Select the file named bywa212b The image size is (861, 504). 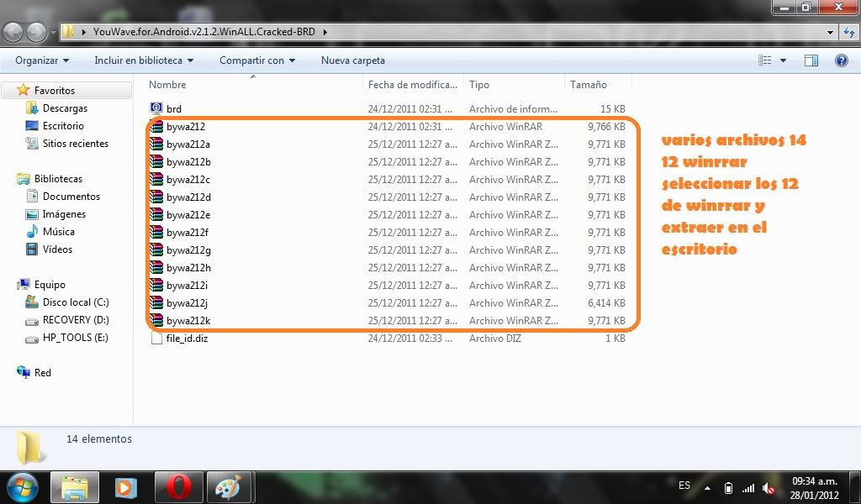(188, 162)
